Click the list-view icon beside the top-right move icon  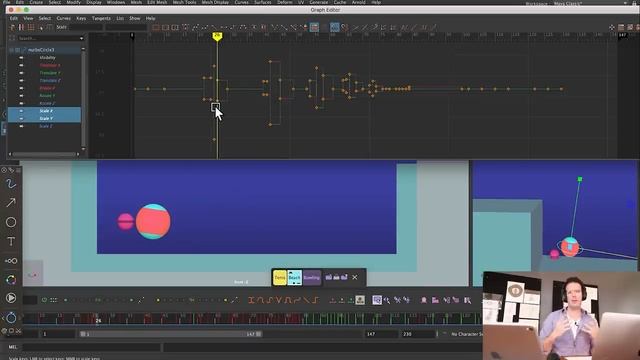621,27
